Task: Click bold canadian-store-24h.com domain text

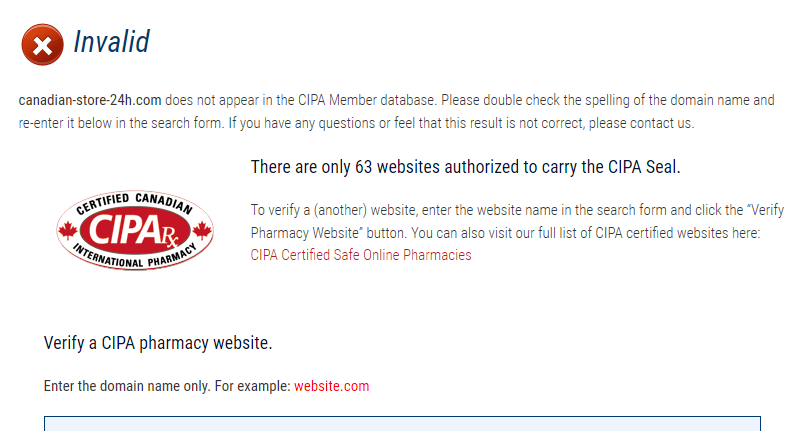Action: (90, 100)
